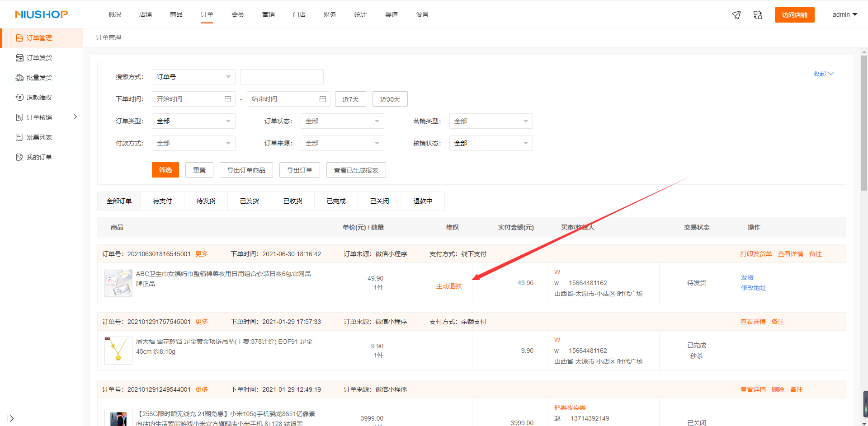Expand the 订单状态 全部 dropdown
Screen dimensions: 868x426
[342, 121]
